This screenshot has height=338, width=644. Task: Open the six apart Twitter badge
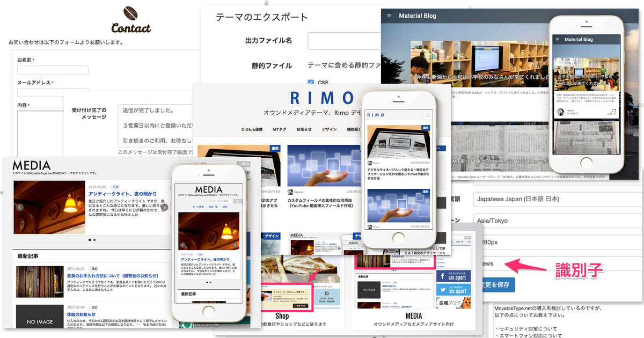453,290
